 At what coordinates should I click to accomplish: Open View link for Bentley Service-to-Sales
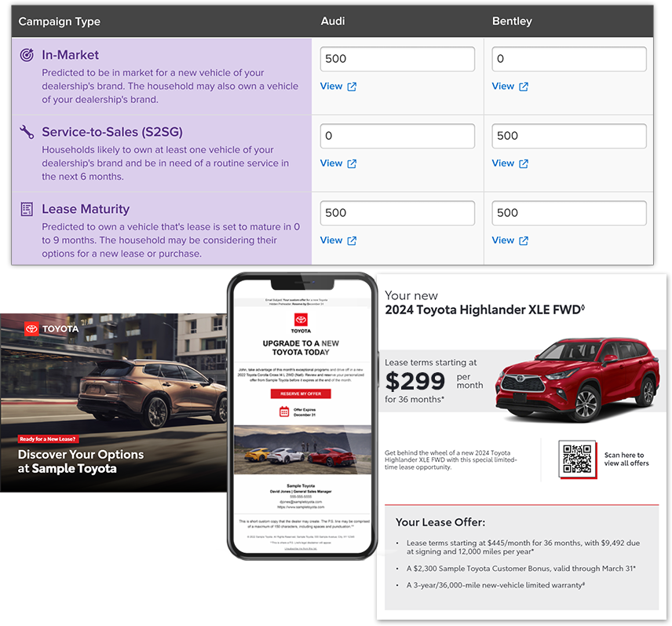tap(503, 163)
